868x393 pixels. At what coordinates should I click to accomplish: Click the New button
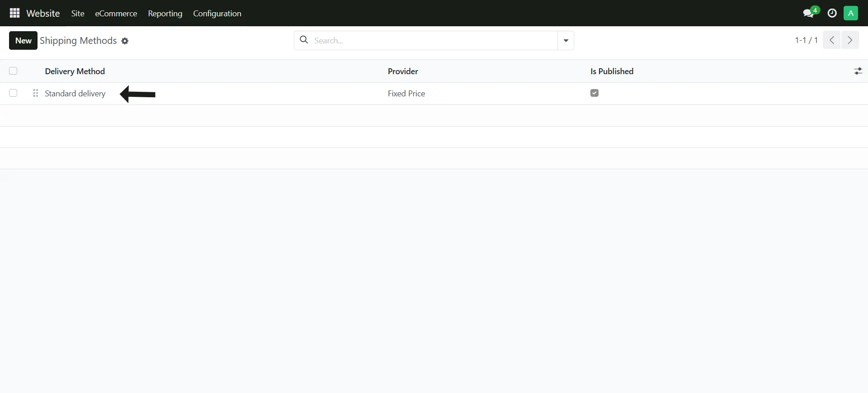coord(23,41)
